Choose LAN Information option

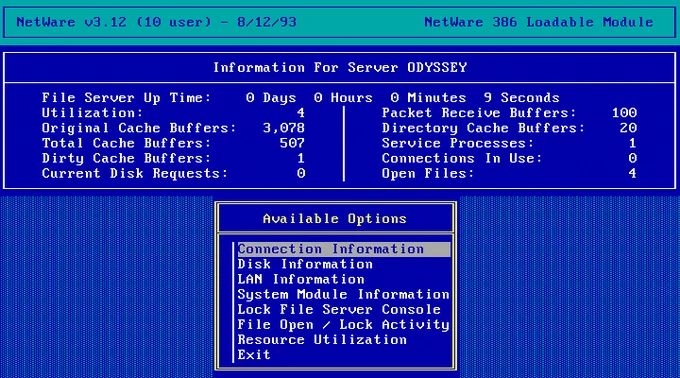tap(301, 280)
